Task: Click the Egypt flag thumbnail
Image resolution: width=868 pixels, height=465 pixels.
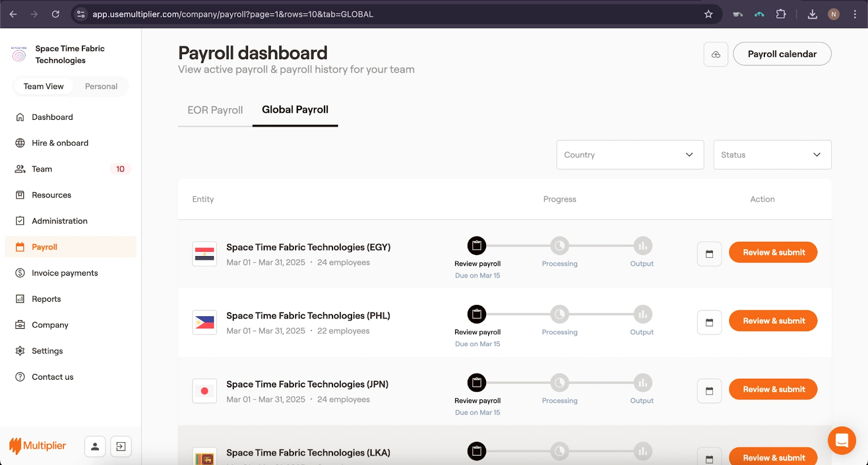Action: pyautogui.click(x=205, y=254)
